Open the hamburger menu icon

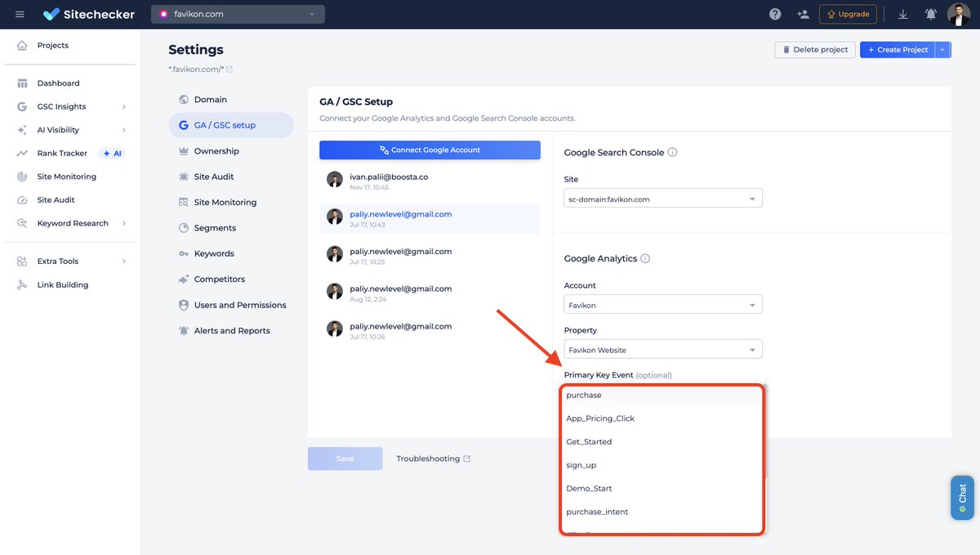pos(20,14)
